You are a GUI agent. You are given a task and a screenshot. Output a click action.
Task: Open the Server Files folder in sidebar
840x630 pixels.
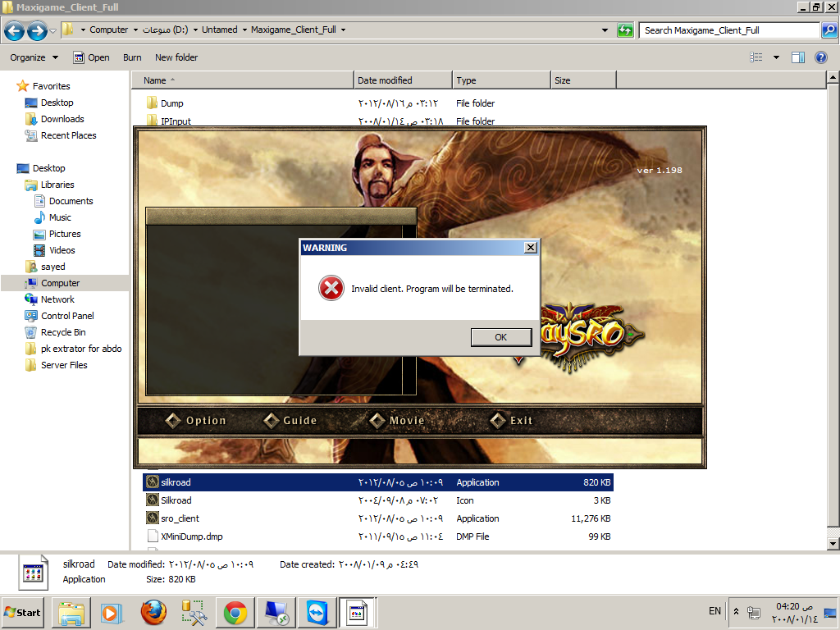point(64,365)
